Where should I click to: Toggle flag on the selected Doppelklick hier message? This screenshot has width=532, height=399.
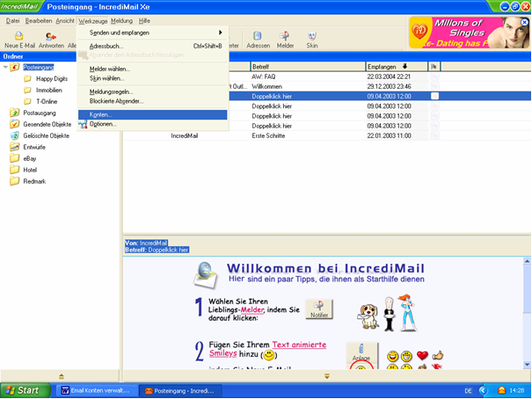tap(434, 97)
